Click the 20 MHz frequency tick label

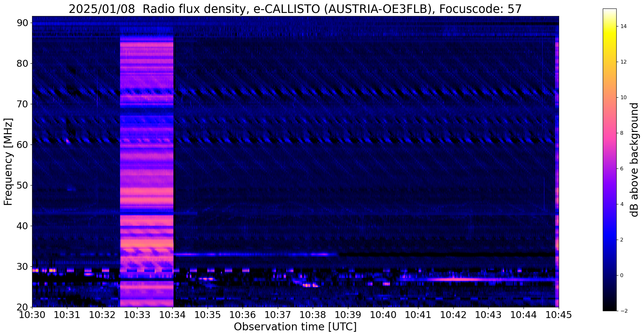click(x=22, y=307)
